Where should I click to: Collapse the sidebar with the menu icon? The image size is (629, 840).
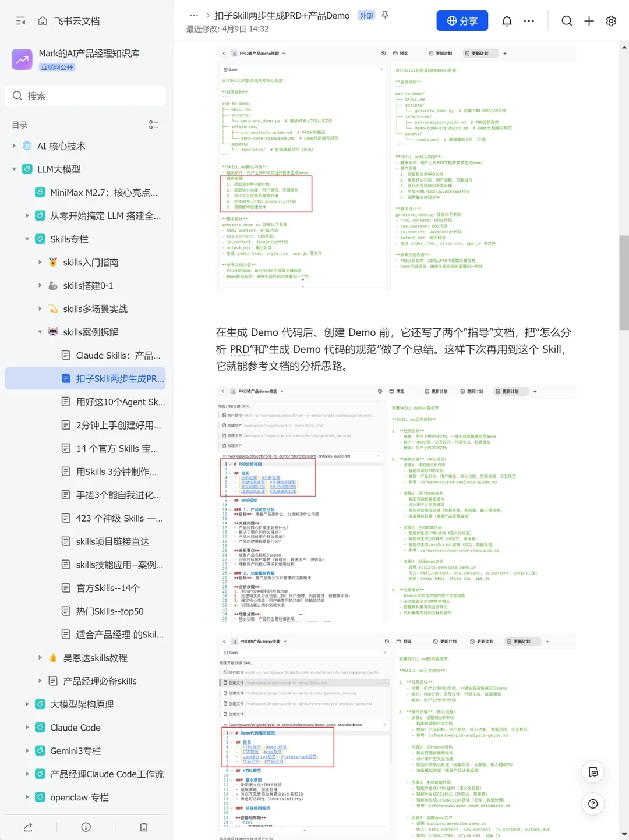tap(21, 21)
